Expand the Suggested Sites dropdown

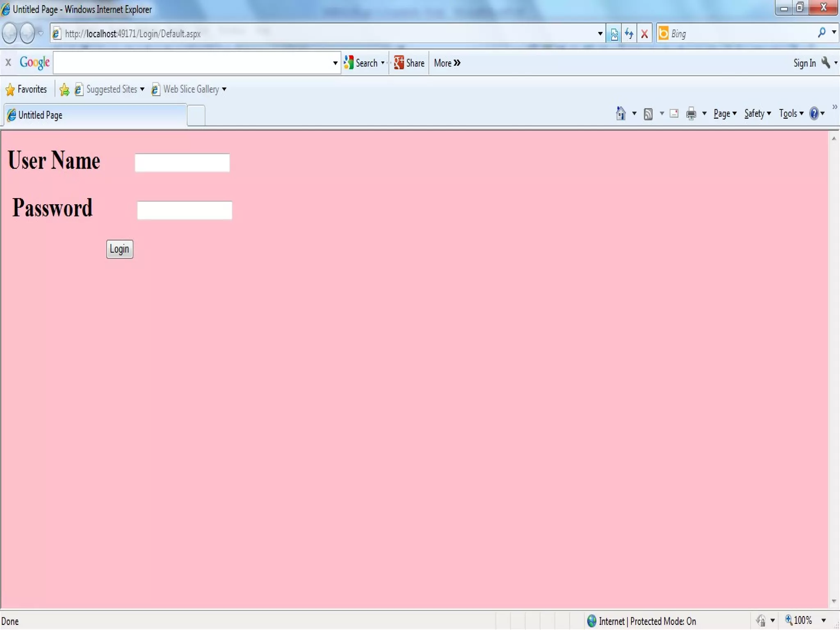pos(142,89)
